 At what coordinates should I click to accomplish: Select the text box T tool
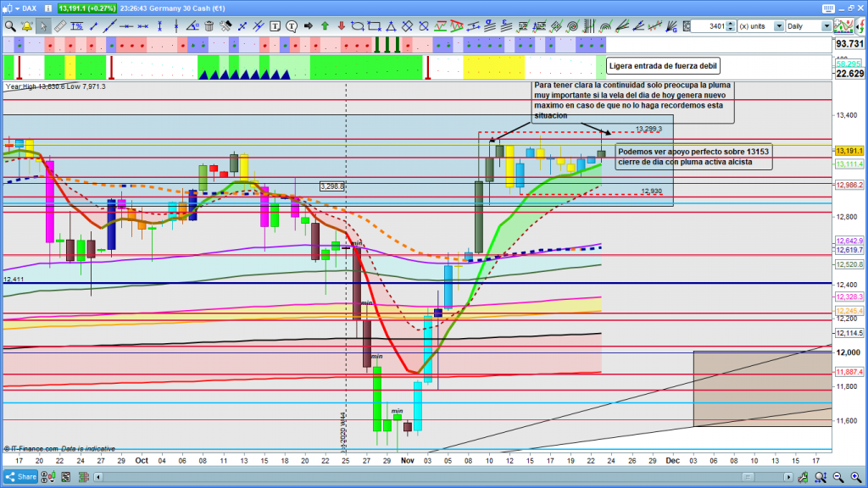tap(274, 26)
